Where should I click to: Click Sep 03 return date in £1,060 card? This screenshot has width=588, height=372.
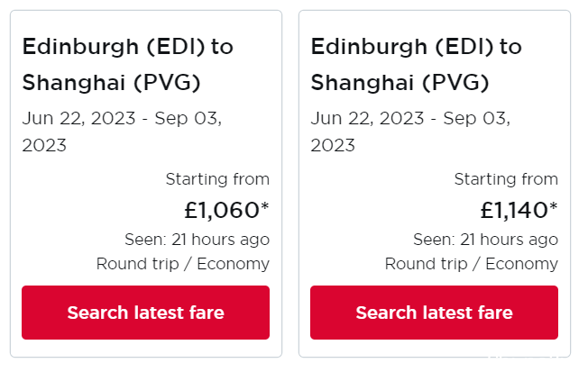coord(188,119)
